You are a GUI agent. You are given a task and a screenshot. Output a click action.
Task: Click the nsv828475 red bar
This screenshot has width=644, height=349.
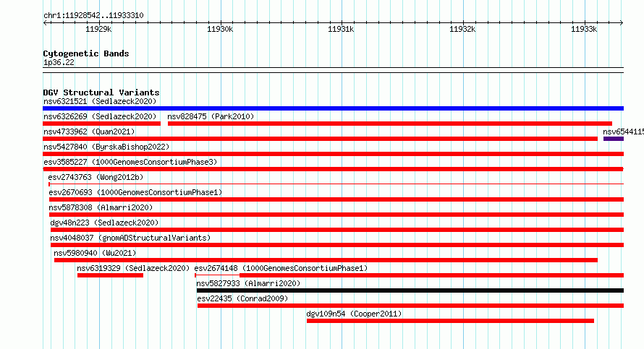[390, 124]
